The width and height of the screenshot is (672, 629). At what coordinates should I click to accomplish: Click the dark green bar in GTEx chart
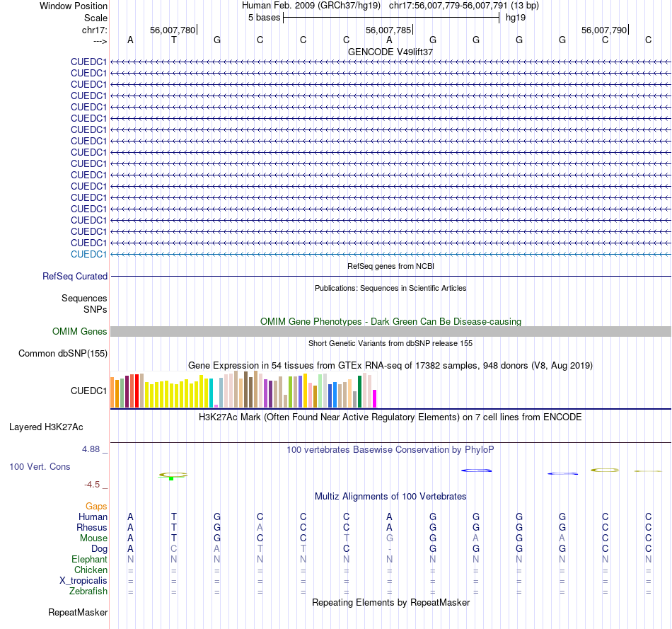click(x=359, y=391)
